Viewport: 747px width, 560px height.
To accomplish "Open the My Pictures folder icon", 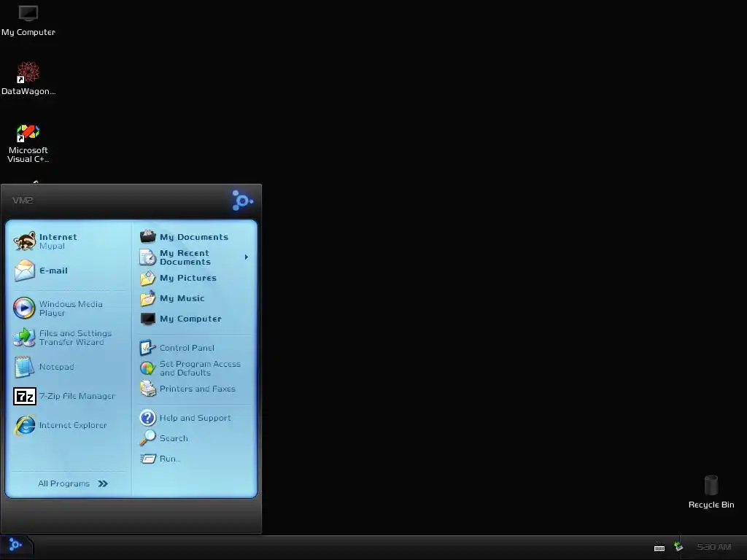I will coord(147,278).
